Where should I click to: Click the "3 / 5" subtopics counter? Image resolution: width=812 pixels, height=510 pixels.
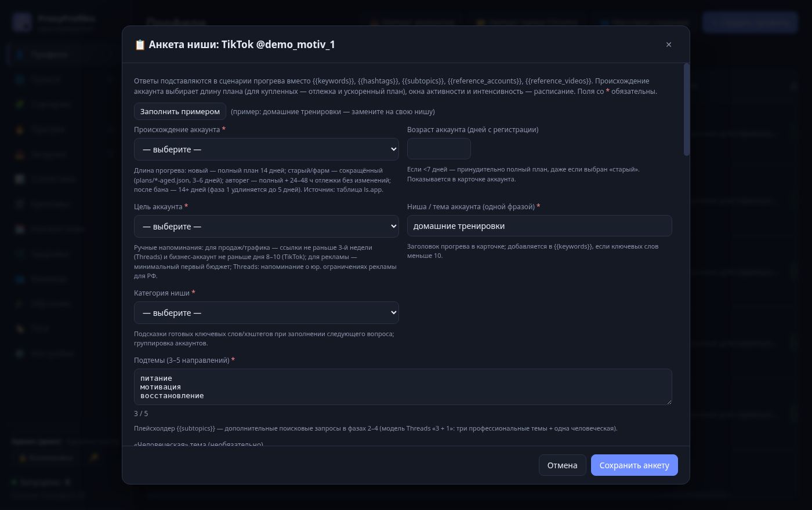[141, 413]
